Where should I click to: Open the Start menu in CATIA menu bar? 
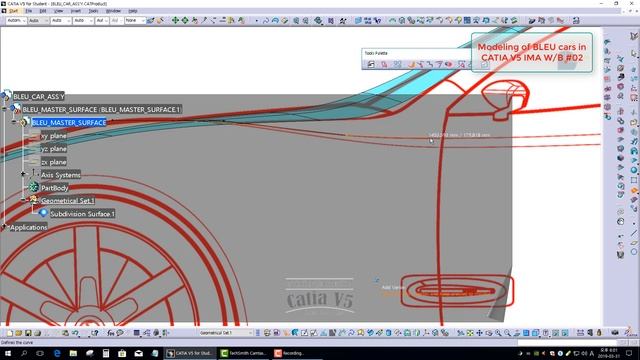pos(13,11)
